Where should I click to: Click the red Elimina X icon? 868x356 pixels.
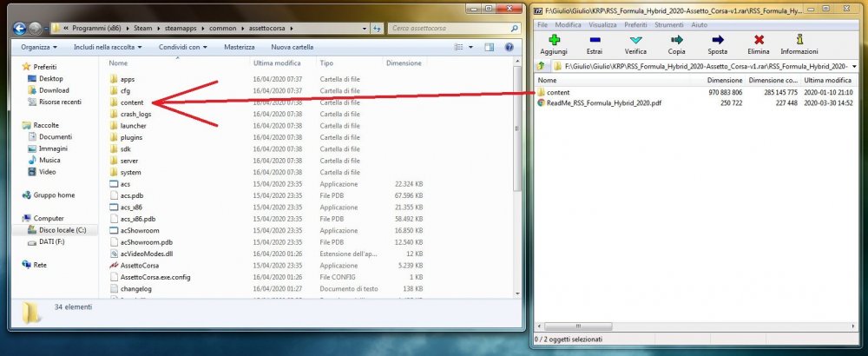(759, 40)
